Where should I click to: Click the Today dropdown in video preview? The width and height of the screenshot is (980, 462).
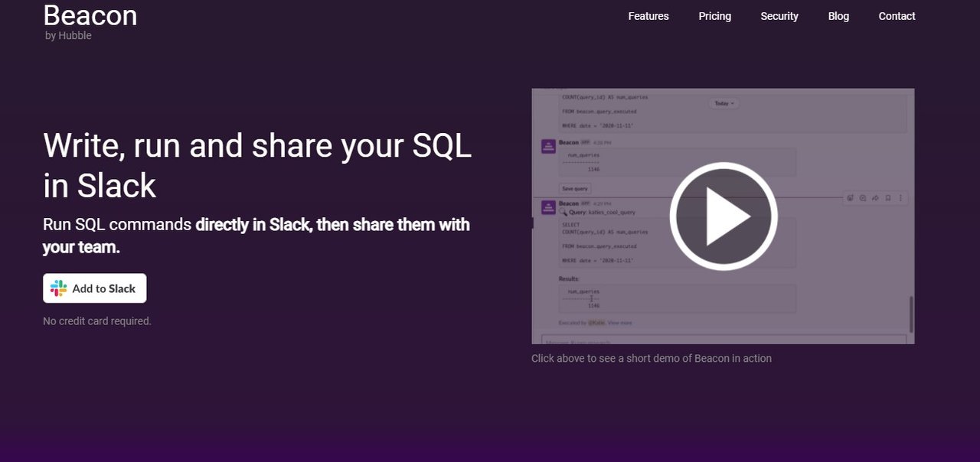coord(724,103)
